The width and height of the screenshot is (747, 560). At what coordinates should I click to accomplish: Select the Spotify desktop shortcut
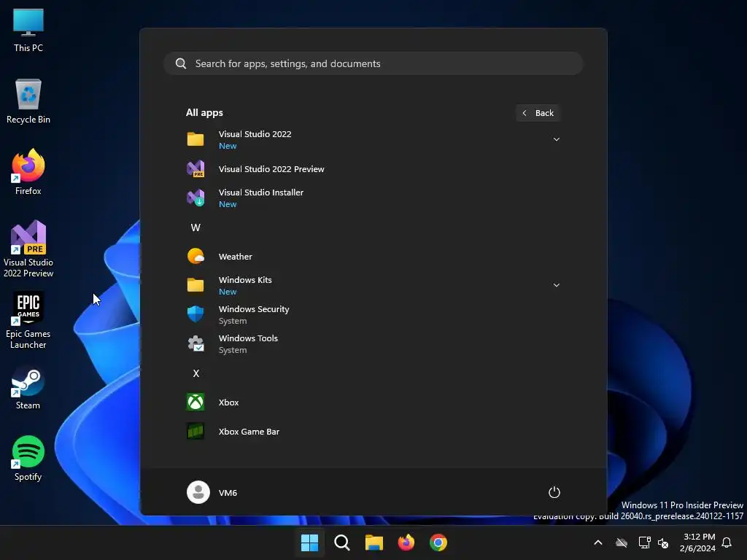click(28, 459)
